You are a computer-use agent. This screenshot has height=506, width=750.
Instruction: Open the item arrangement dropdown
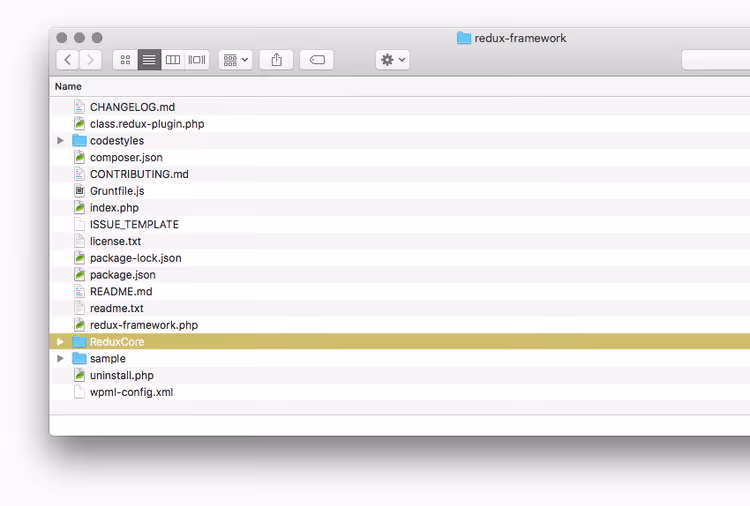click(235, 60)
